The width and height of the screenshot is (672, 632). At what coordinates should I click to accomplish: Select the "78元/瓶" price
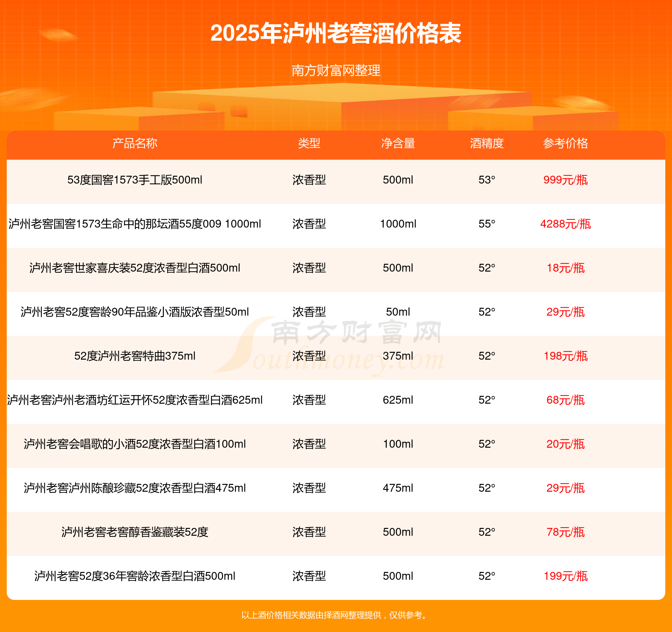[566, 532]
